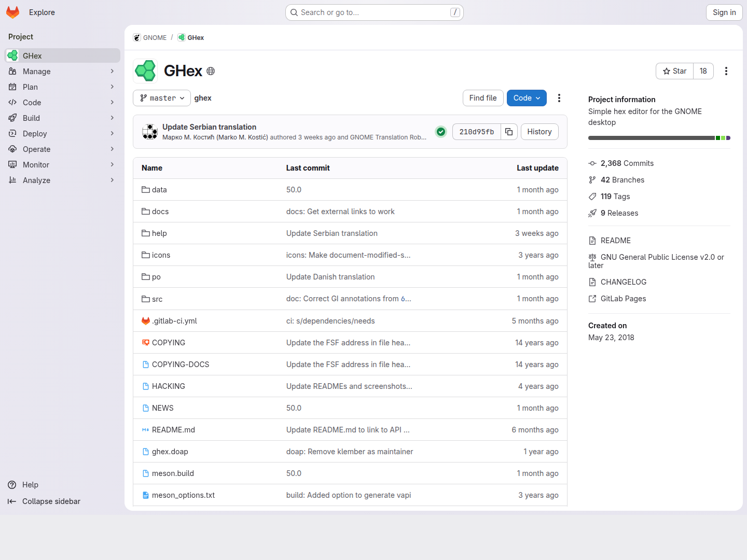Click the Commits icon in project information
This screenshot has height=560, width=747.
(592, 163)
